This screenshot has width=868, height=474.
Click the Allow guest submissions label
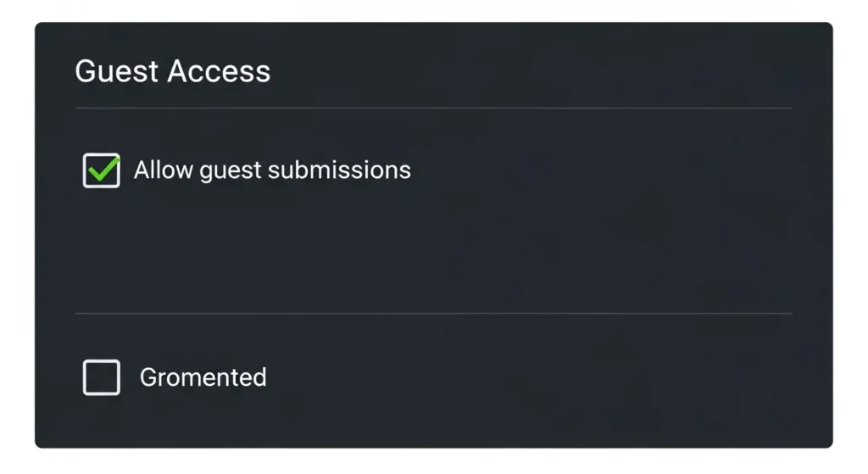click(272, 170)
